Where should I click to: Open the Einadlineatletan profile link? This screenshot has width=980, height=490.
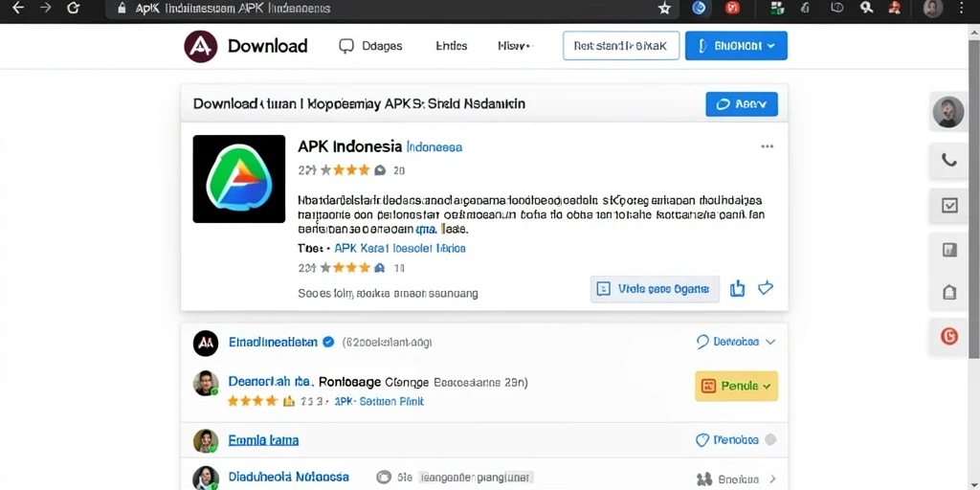273,343
